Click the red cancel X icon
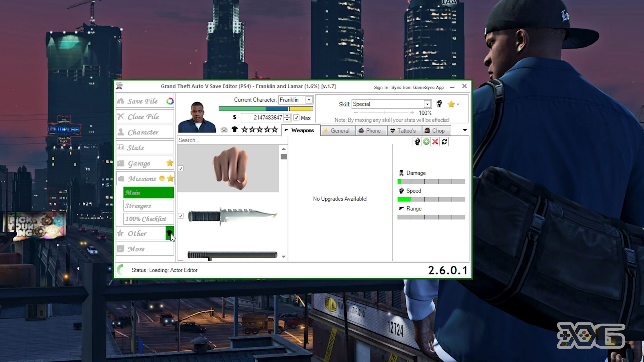The image size is (644, 362). (435, 141)
